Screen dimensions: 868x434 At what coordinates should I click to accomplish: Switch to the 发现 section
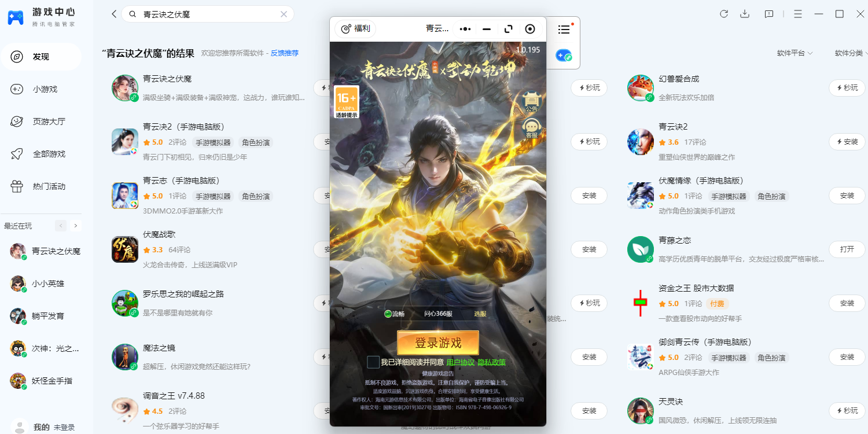[x=41, y=57]
